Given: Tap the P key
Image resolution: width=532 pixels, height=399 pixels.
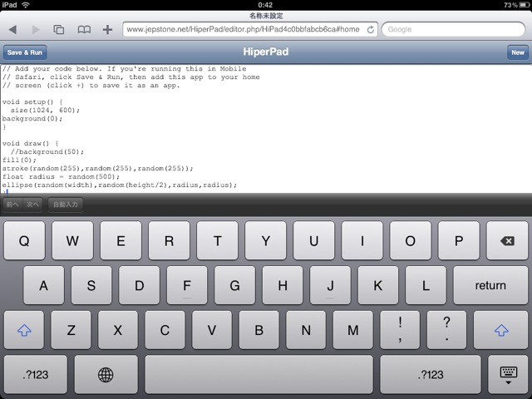Looking at the screenshot, I should point(459,240).
